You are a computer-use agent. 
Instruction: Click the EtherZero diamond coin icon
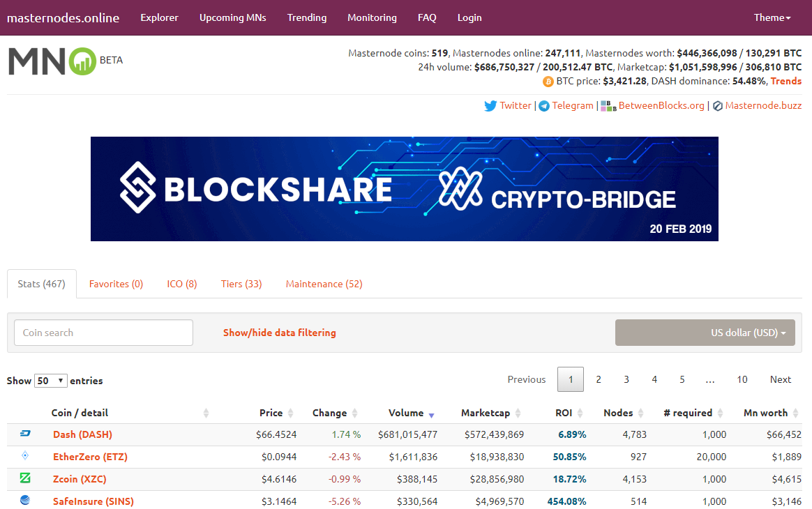coord(25,456)
